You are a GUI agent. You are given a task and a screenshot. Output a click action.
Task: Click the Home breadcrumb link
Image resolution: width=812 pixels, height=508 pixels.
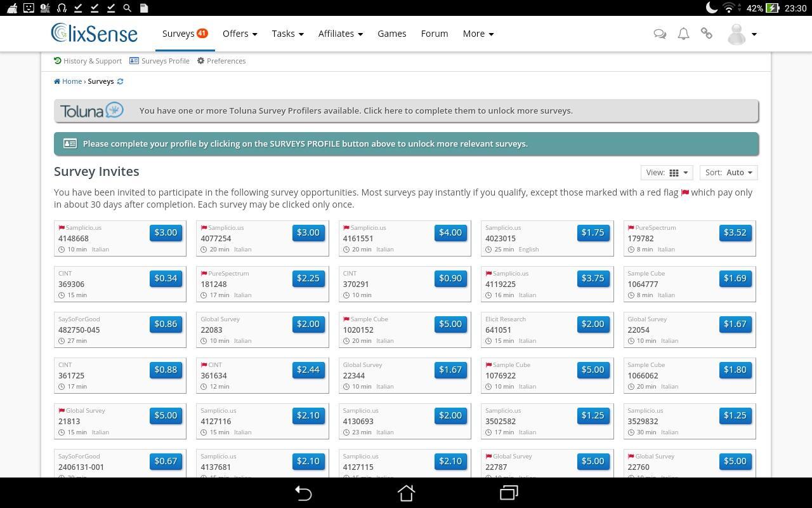point(68,81)
